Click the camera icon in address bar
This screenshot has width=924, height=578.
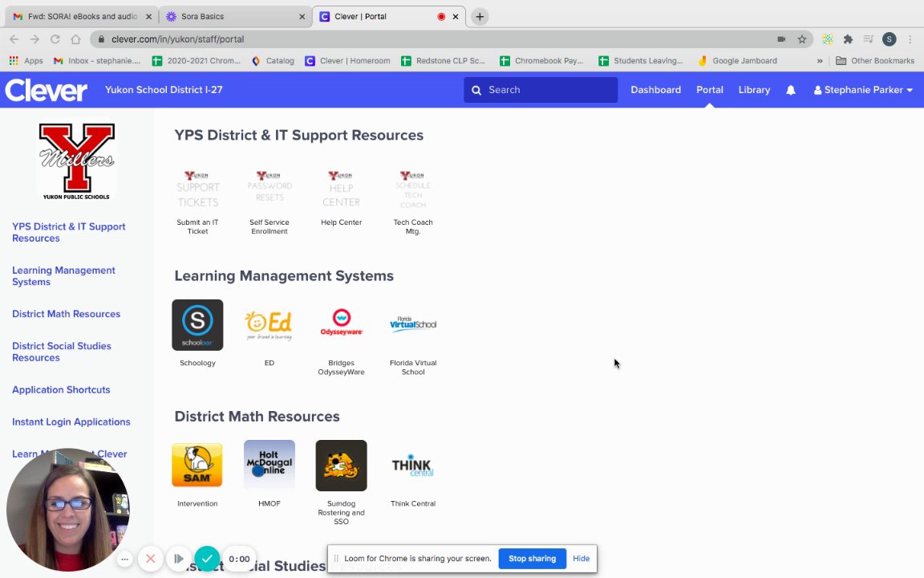tap(781, 39)
